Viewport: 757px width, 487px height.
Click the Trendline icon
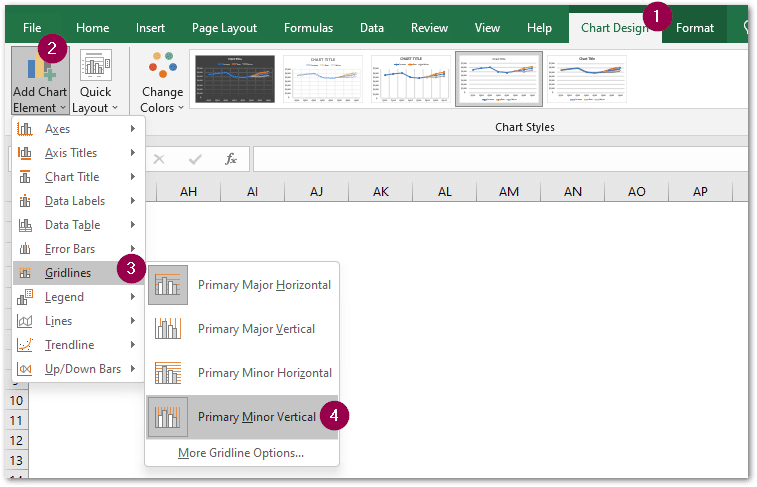(x=26, y=345)
